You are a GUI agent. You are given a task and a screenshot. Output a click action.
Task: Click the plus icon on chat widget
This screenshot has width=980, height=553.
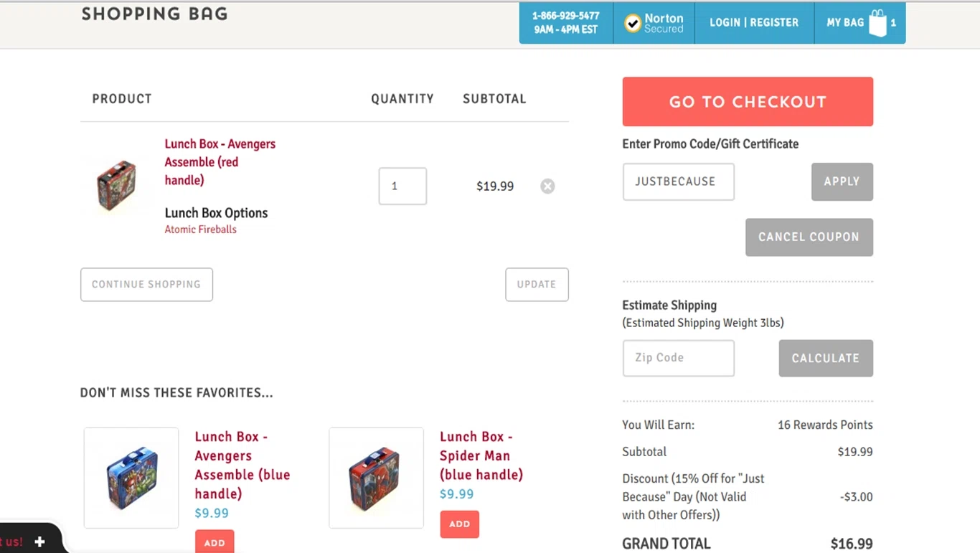click(x=40, y=542)
